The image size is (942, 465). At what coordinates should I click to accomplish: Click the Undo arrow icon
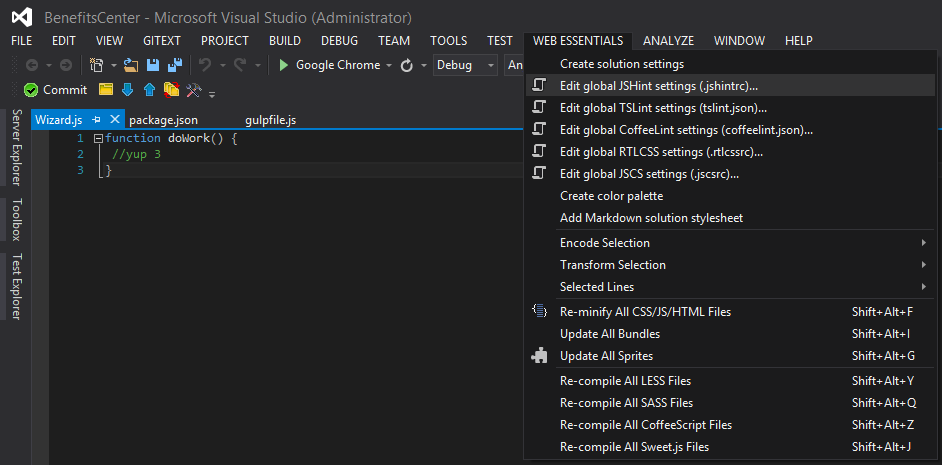click(205, 65)
